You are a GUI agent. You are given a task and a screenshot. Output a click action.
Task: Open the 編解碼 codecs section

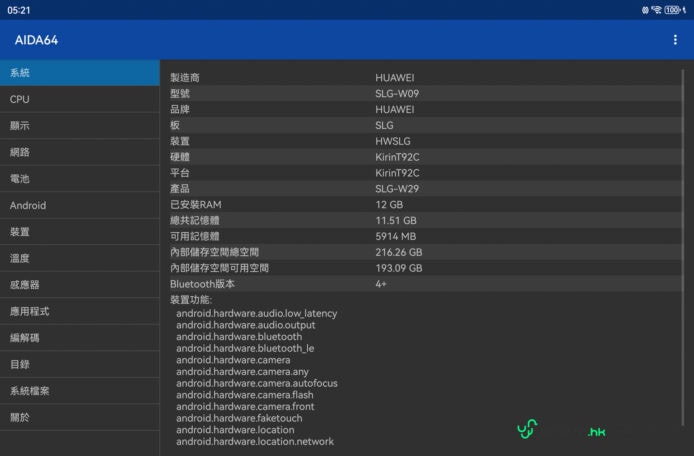point(80,338)
